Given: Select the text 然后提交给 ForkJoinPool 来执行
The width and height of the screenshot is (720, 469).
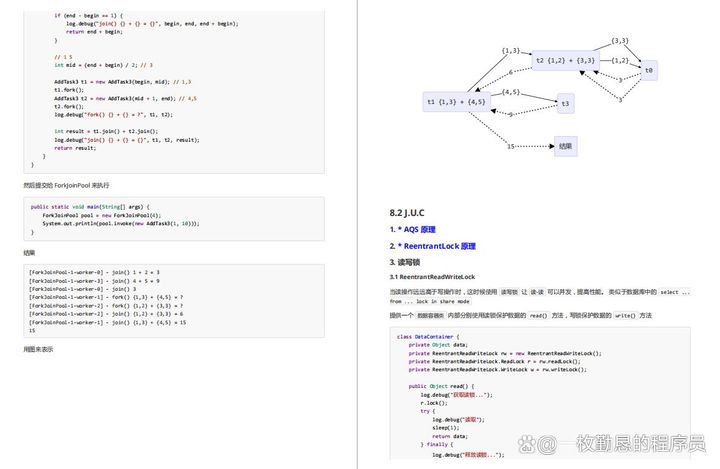Looking at the screenshot, I should (x=66, y=186).
